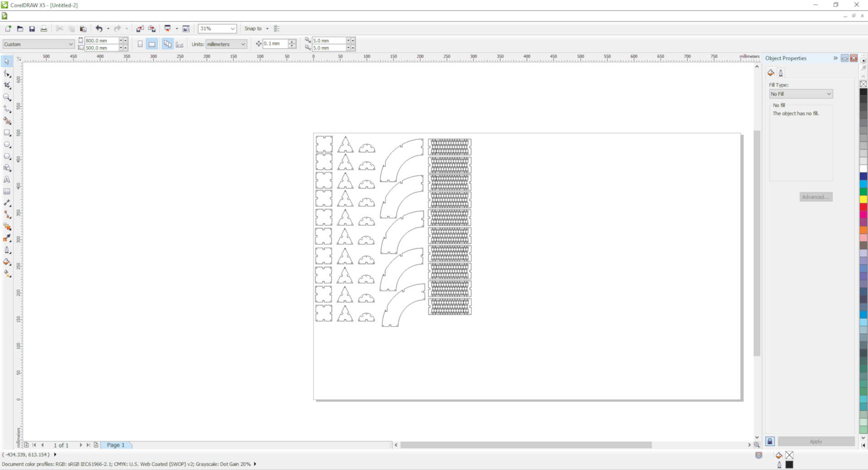The width and height of the screenshot is (868, 470).
Task: Select the Crop tool
Action: [x=7, y=85]
